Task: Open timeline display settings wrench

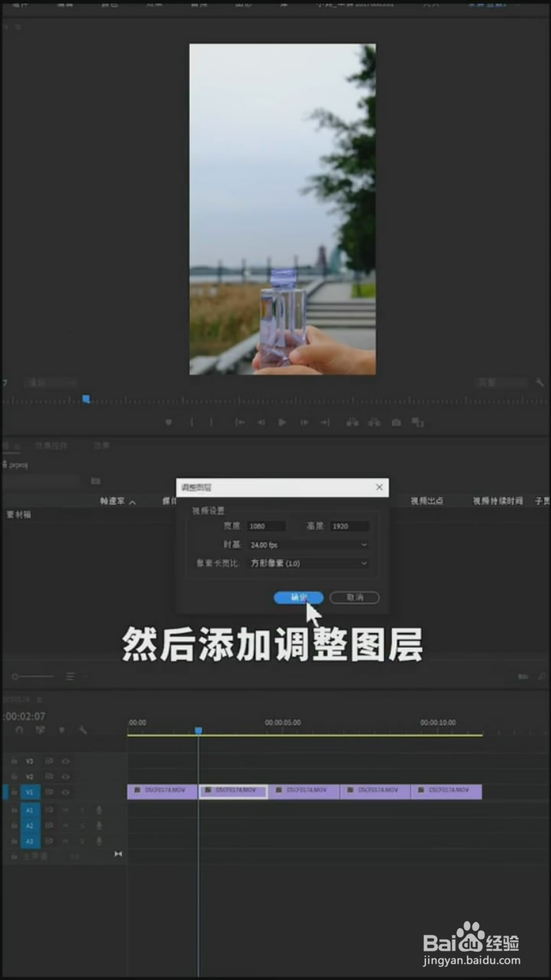Action: [x=83, y=730]
